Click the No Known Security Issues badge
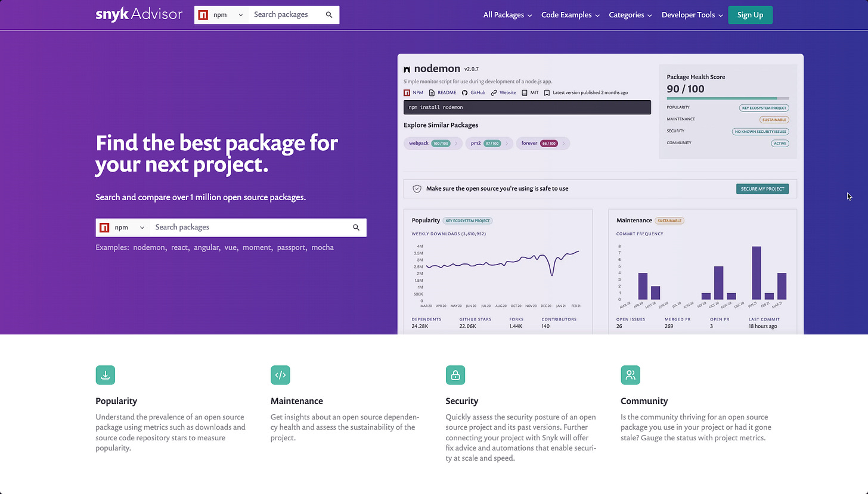Image resolution: width=868 pixels, height=494 pixels. (761, 132)
